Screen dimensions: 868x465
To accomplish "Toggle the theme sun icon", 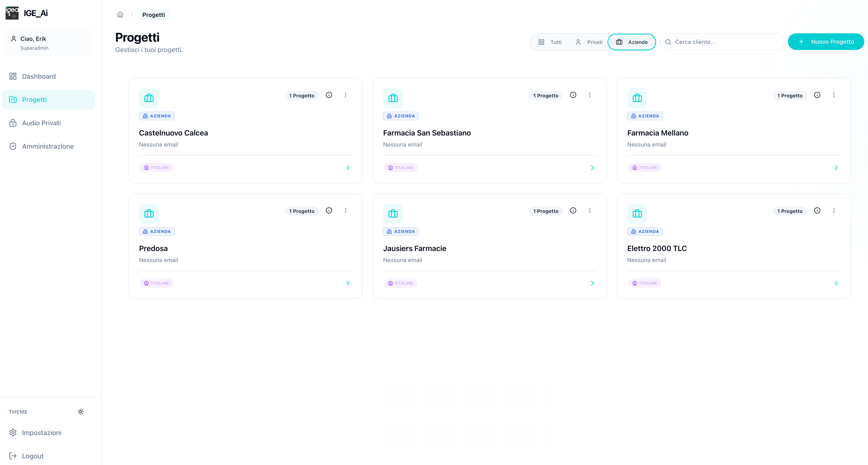I will (81, 411).
